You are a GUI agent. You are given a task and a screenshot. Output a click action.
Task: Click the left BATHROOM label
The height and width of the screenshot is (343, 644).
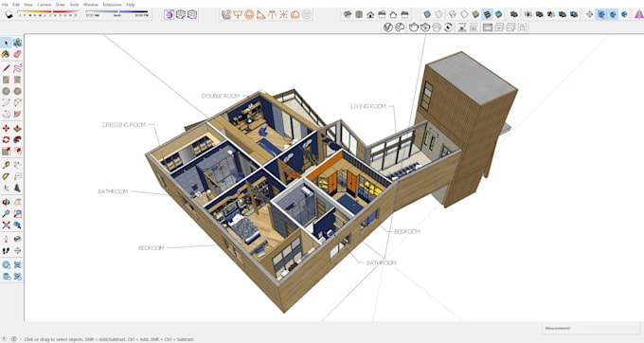tap(113, 191)
